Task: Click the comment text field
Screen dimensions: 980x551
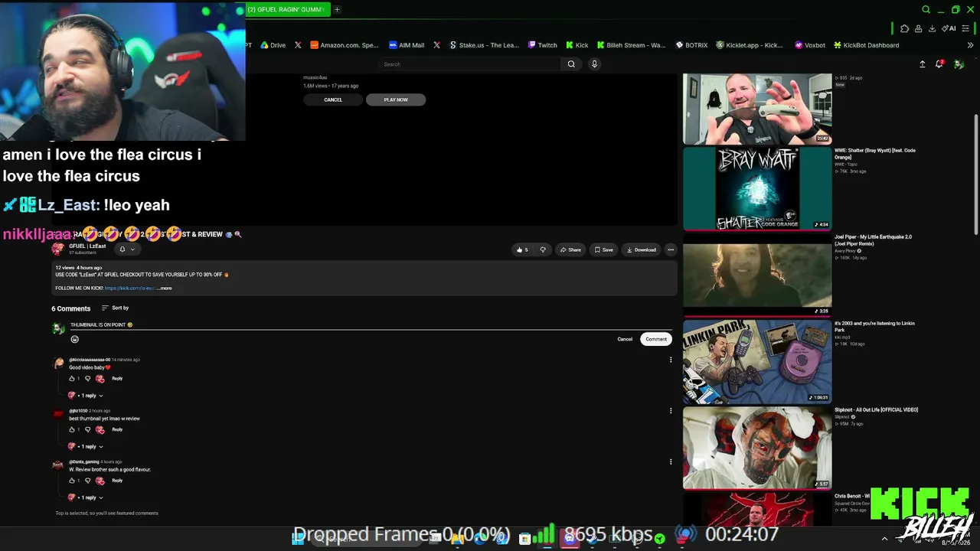Action: (x=370, y=324)
